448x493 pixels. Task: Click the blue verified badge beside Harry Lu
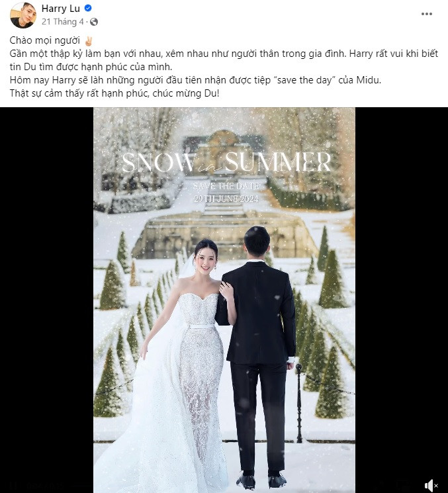click(x=88, y=9)
